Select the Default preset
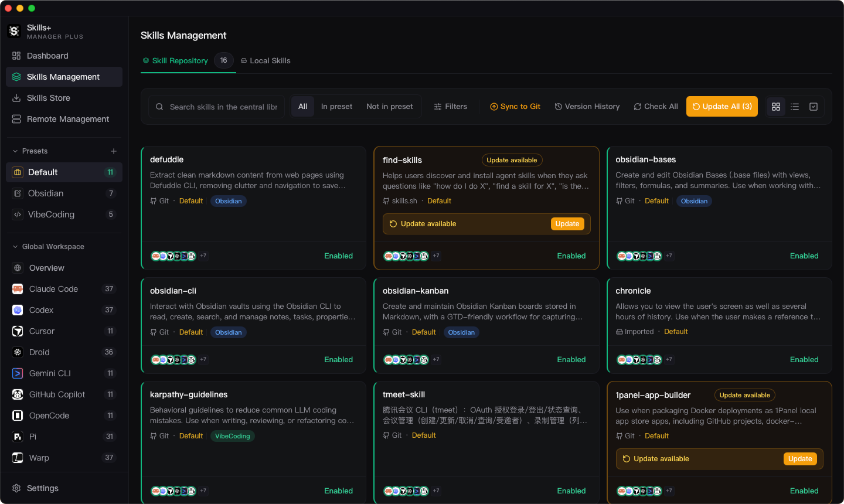Screen dimensions: 844x504 coord(64,172)
